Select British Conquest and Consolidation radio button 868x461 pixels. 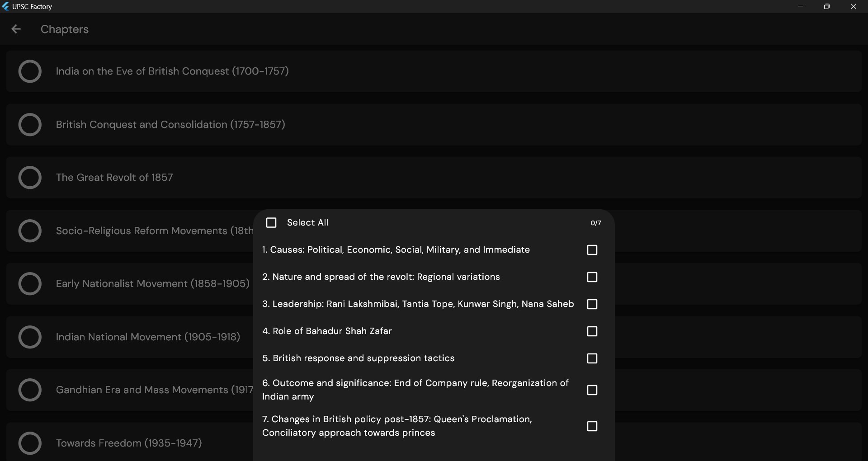30,124
